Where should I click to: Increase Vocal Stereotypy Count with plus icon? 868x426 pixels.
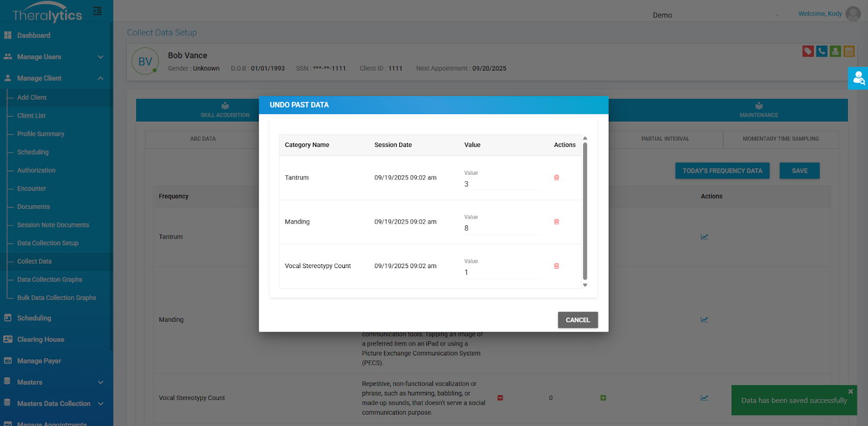(x=603, y=398)
